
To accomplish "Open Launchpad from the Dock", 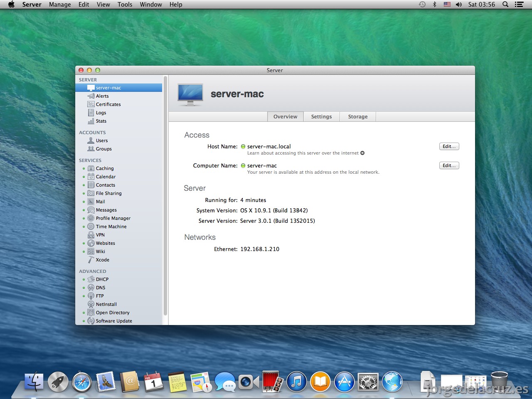I will coord(58,382).
